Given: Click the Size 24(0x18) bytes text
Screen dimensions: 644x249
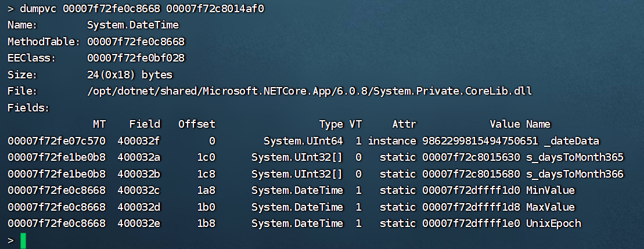Looking at the screenshot, I should coord(129,75).
